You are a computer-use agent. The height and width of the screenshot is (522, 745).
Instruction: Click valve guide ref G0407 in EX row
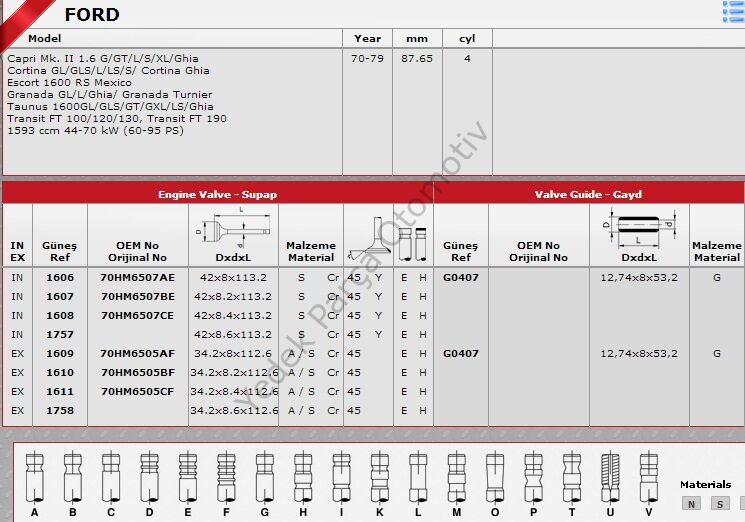click(x=460, y=353)
